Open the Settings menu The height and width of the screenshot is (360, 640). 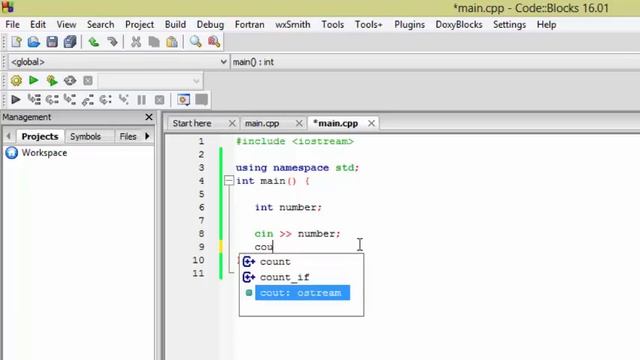point(509,24)
